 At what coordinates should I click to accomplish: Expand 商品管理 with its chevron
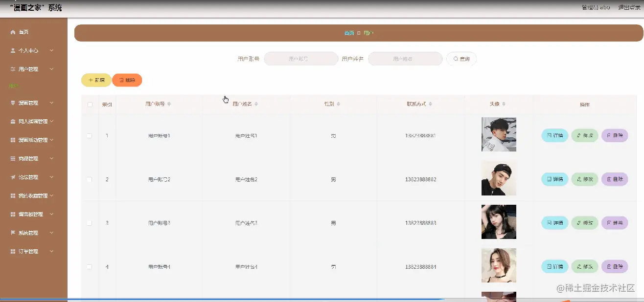point(51,159)
